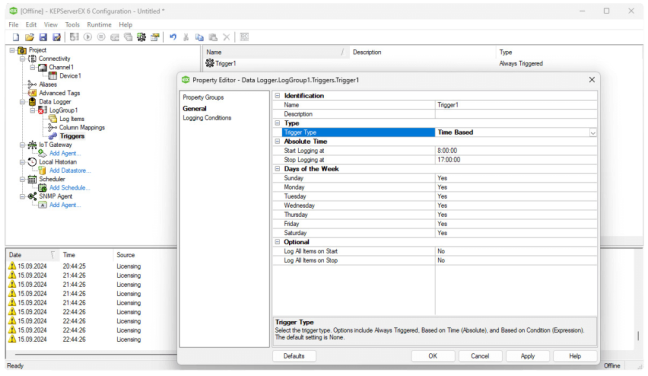Click the dialog's Help button
Image resolution: width=648 pixels, height=376 pixels.
click(575, 356)
